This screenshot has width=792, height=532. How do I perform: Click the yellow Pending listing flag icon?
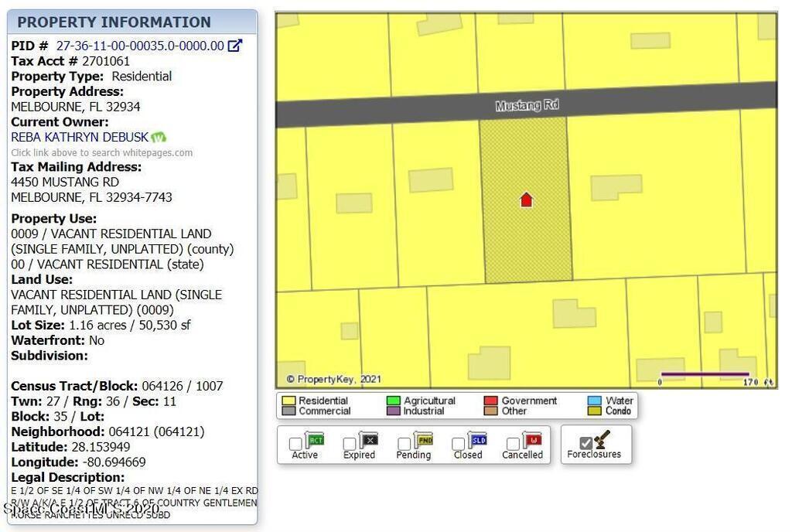point(424,441)
